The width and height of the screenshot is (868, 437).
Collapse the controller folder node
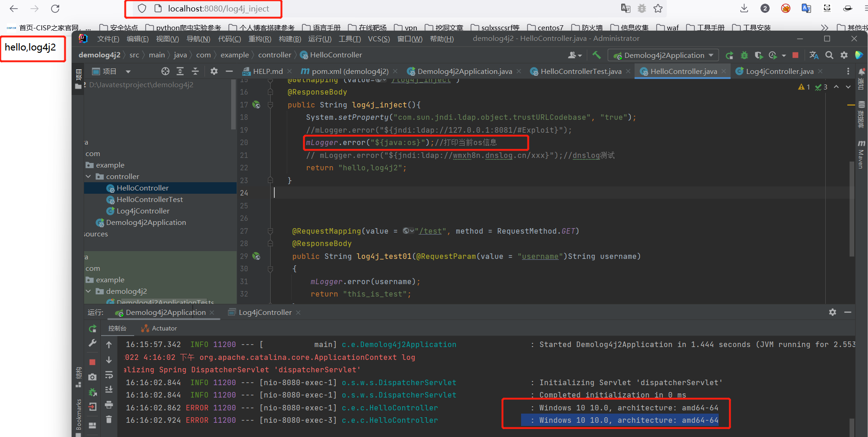(x=88, y=176)
